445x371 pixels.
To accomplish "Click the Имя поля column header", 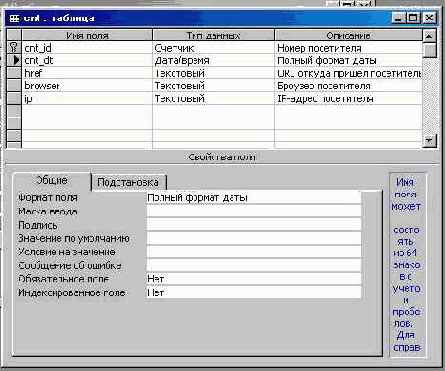I will click(x=87, y=35).
